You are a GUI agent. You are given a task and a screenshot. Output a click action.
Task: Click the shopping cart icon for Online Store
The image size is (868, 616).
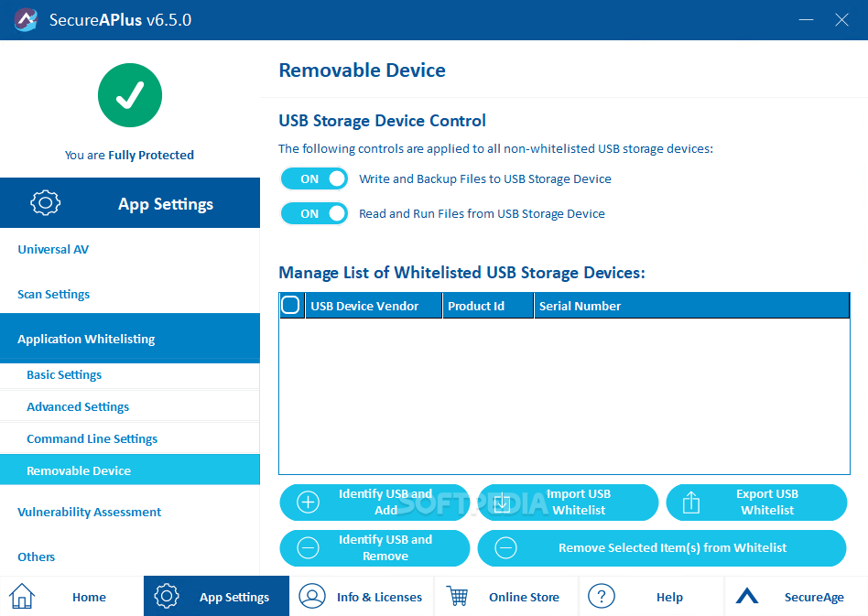point(458,597)
